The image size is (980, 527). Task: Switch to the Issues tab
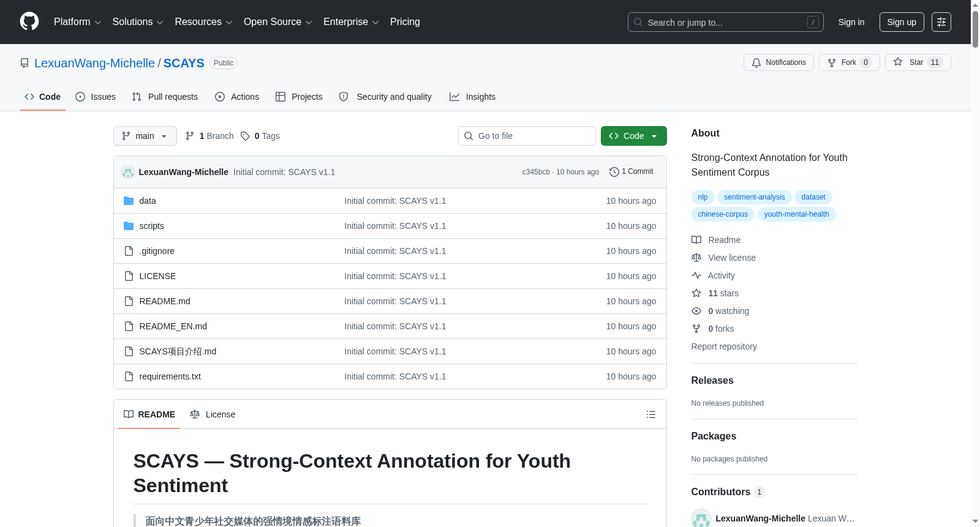pos(96,97)
